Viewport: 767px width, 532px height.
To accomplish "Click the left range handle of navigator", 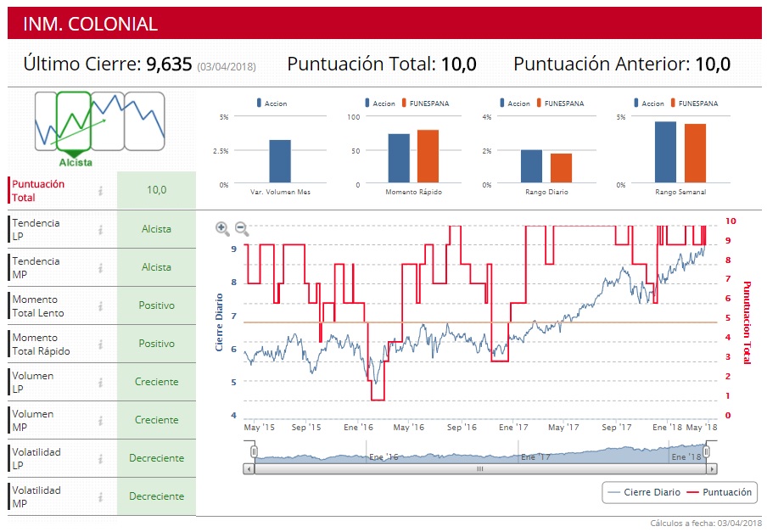I will (254, 451).
